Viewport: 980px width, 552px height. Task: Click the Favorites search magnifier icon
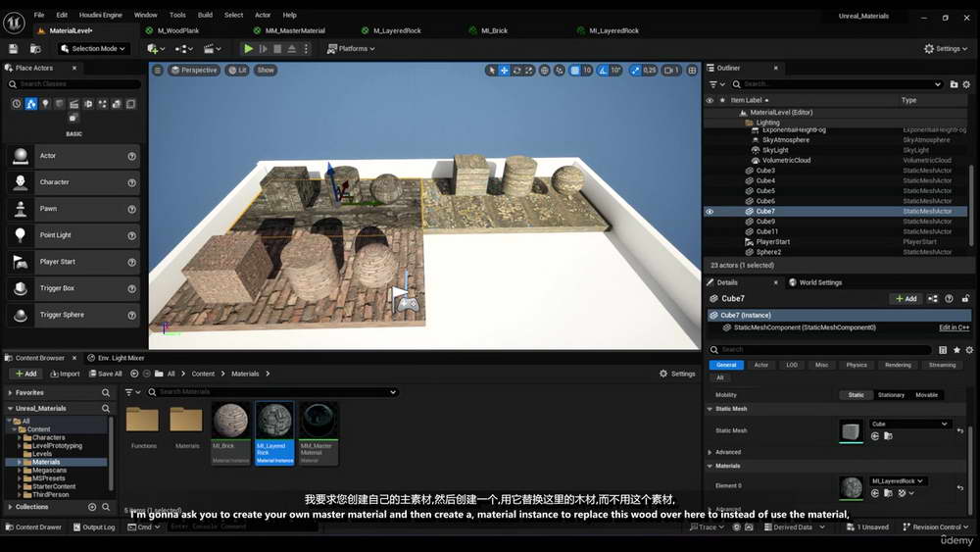coord(106,392)
